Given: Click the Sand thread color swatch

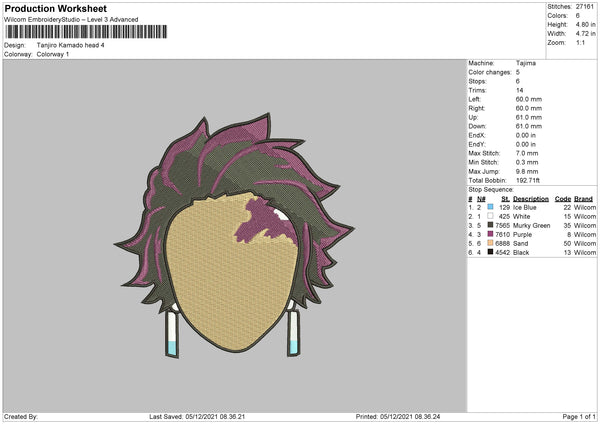Looking at the screenshot, I should coord(490,243).
